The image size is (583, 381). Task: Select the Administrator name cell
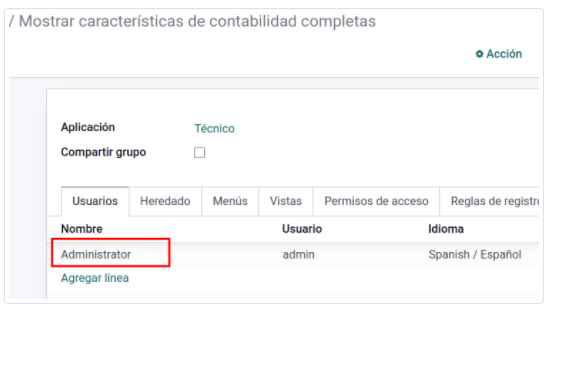click(96, 255)
